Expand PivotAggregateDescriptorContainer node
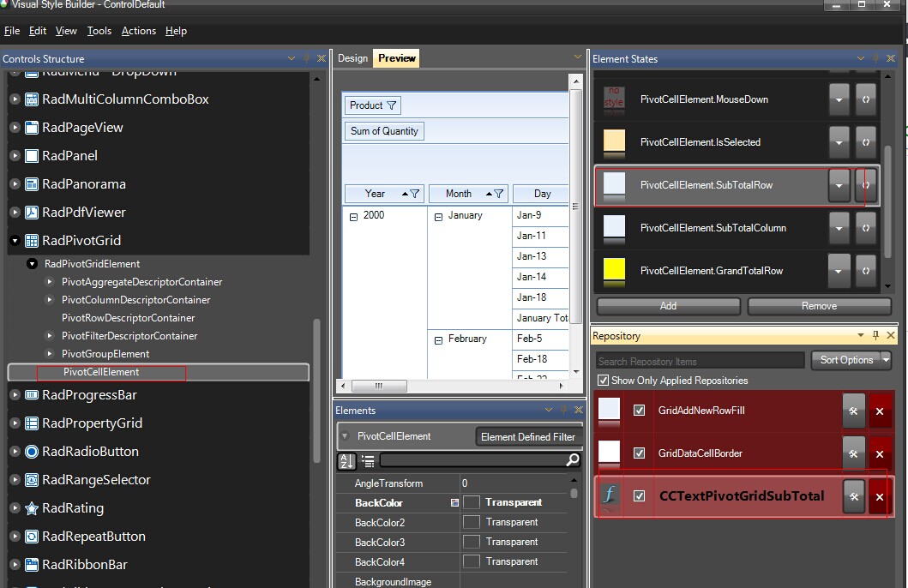The image size is (908, 588). tap(50, 282)
